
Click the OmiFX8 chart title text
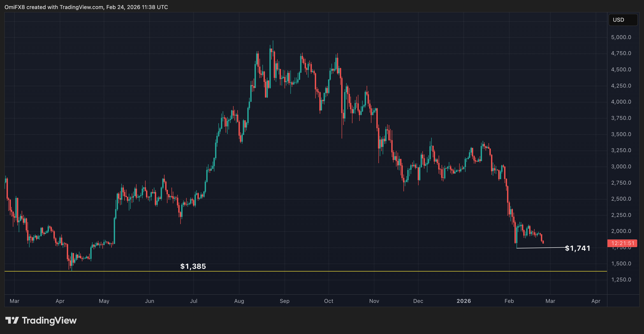(x=15, y=7)
